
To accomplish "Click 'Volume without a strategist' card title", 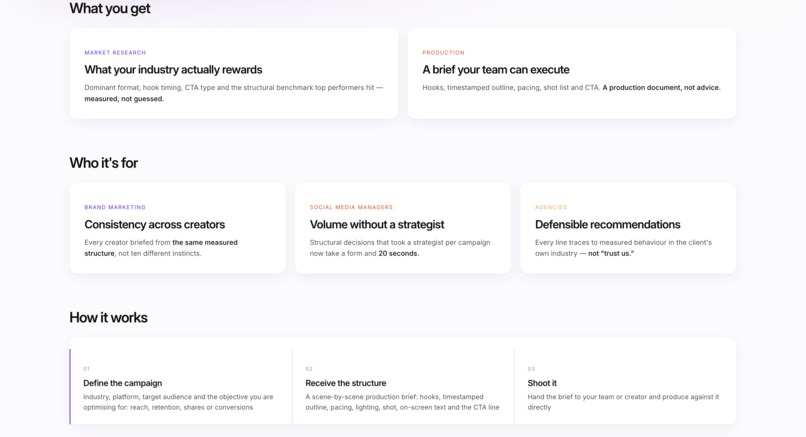I will (x=377, y=225).
